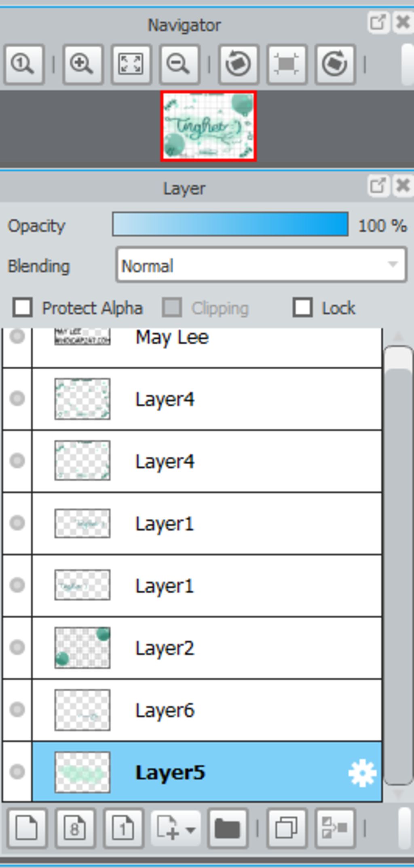
Task: Toggle visibility of Layer6
Action: pos(17,709)
